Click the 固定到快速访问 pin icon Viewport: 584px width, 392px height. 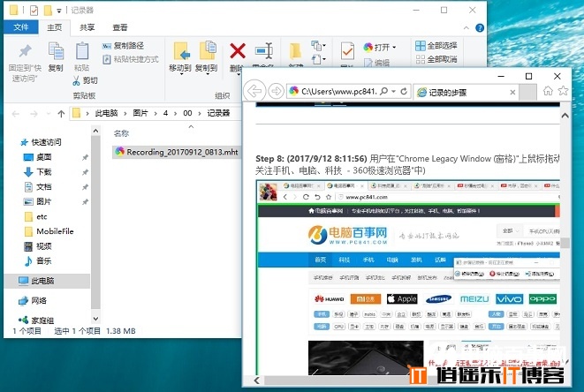25,51
